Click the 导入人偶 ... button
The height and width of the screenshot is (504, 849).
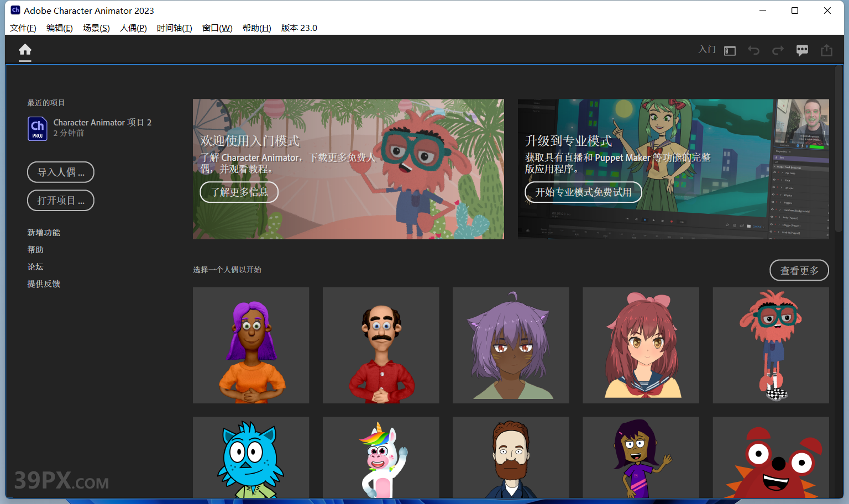[61, 172]
